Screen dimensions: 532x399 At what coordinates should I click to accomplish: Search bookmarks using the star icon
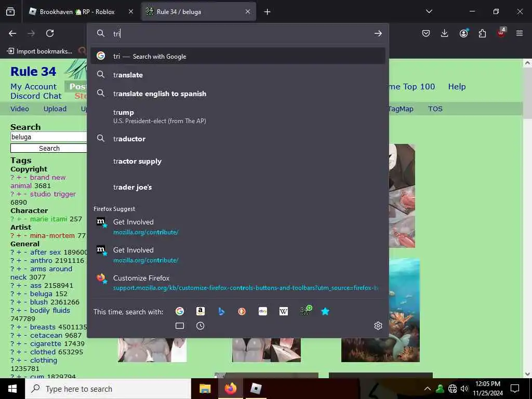[x=325, y=311]
